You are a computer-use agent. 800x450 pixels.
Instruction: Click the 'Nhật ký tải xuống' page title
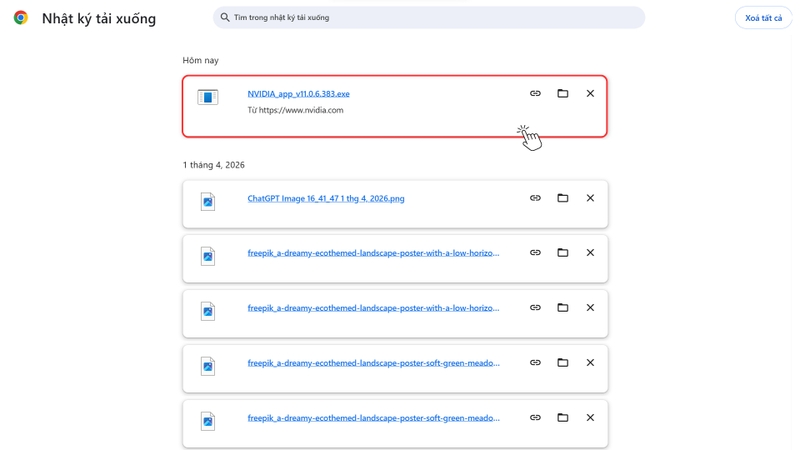(x=99, y=18)
